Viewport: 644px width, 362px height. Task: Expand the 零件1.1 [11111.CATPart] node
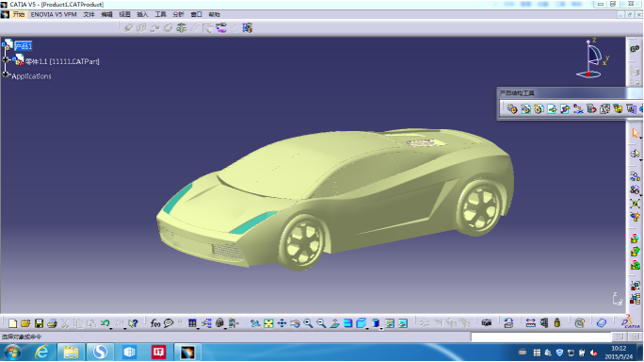coord(6,60)
